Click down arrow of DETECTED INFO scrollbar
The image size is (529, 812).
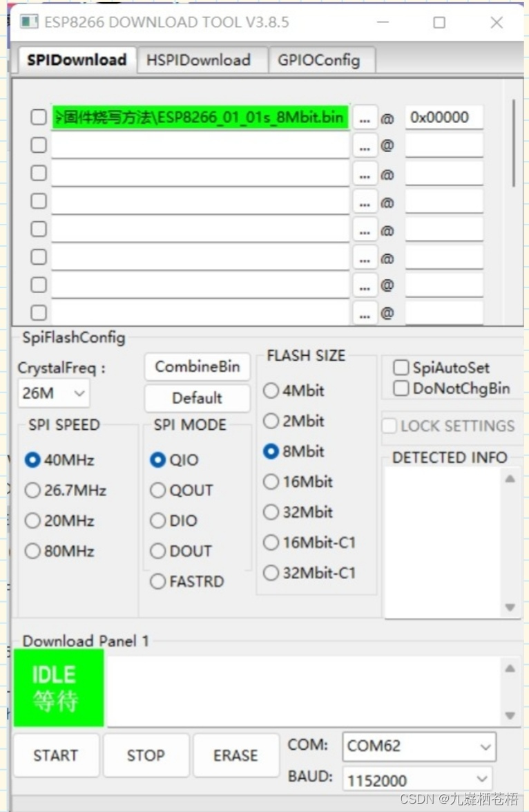click(510, 607)
